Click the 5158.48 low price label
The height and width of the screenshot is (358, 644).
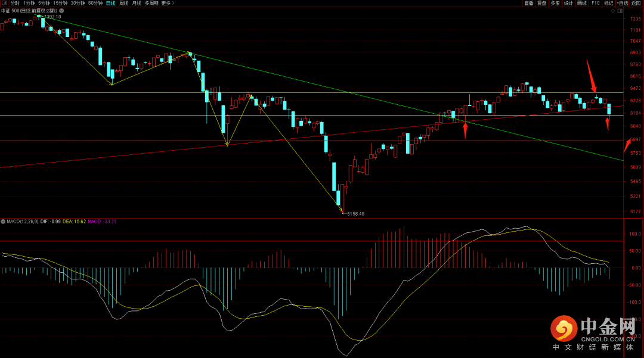tap(355, 214)
